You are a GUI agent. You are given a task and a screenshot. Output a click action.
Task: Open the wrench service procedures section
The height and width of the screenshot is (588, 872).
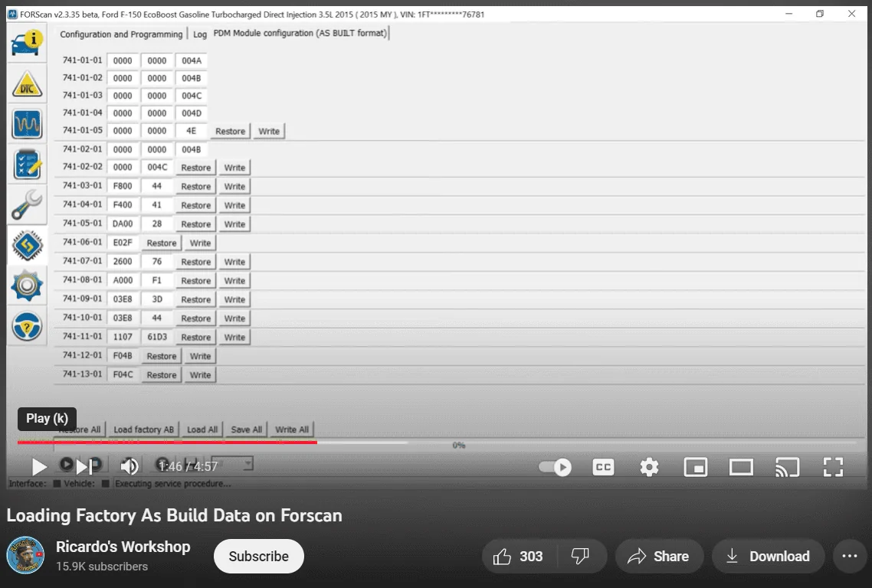point(27,204)
